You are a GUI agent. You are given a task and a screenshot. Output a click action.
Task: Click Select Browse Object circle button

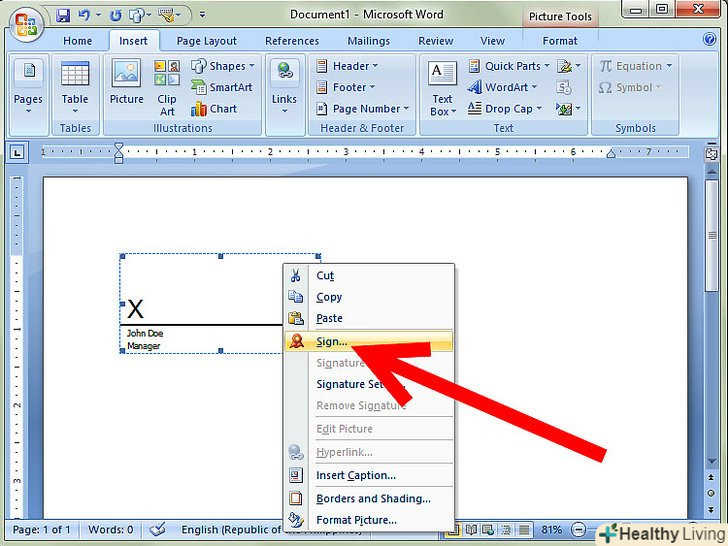tap(711, 493)
